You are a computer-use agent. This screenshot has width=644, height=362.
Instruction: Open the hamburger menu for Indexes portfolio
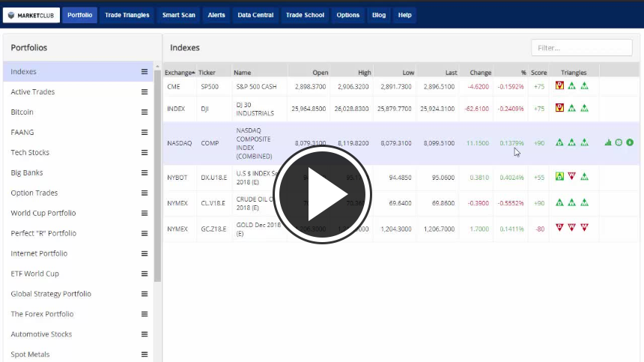click(145, 72)
